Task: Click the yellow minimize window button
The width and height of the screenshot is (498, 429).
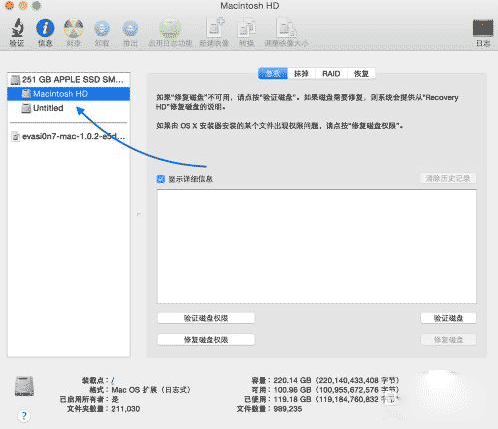Action: (23, 5)
